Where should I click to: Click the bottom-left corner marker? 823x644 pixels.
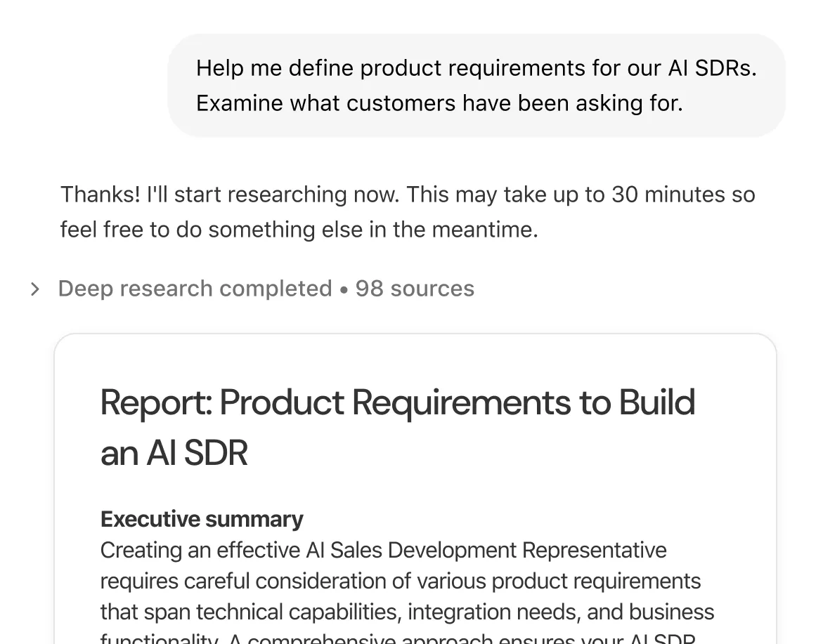[5, 639]
